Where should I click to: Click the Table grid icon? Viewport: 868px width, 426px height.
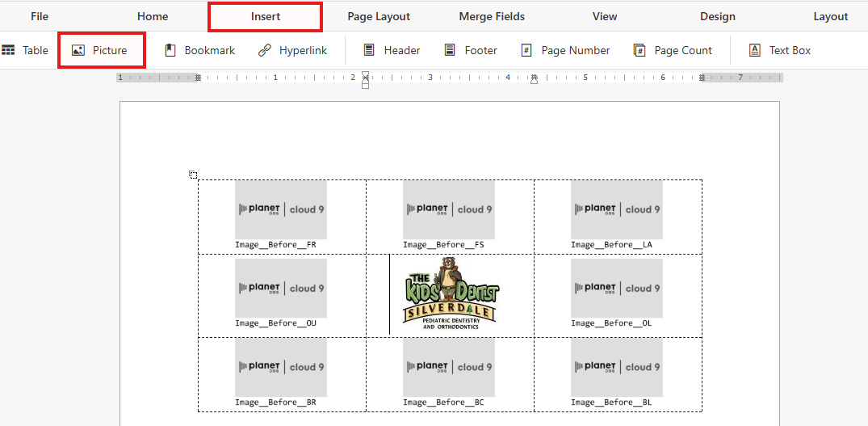click(8, 50)
